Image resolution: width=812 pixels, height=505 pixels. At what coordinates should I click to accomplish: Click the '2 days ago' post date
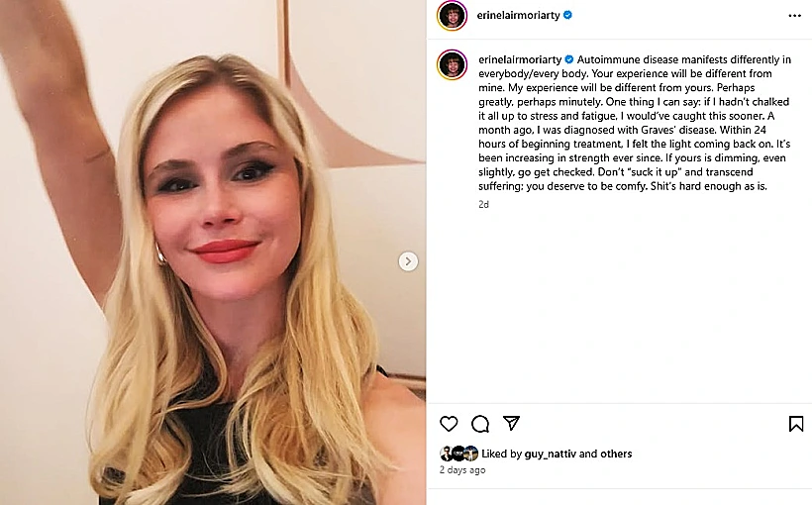[462, 469]
